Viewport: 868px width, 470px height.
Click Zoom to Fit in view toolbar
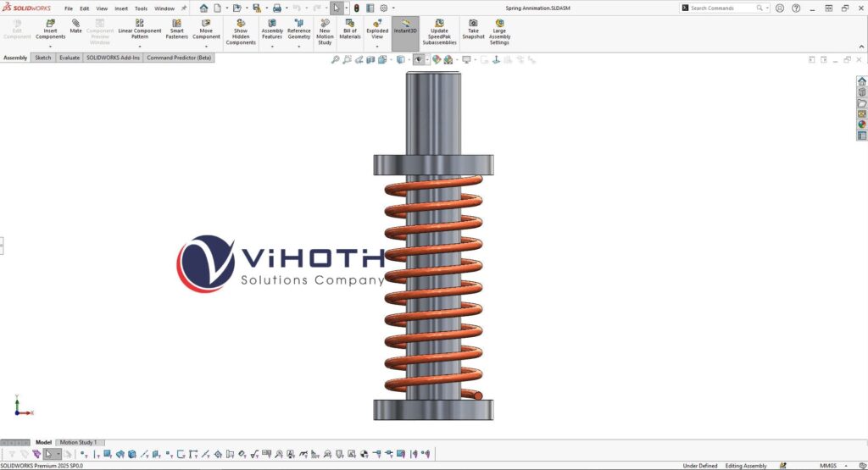click(x=335, y=60)
